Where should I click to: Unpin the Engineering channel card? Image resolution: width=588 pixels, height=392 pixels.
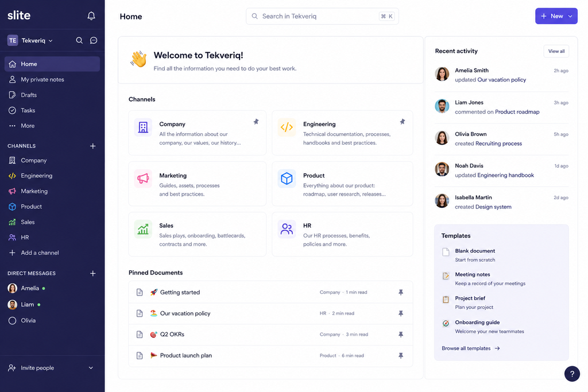point(403,122)
